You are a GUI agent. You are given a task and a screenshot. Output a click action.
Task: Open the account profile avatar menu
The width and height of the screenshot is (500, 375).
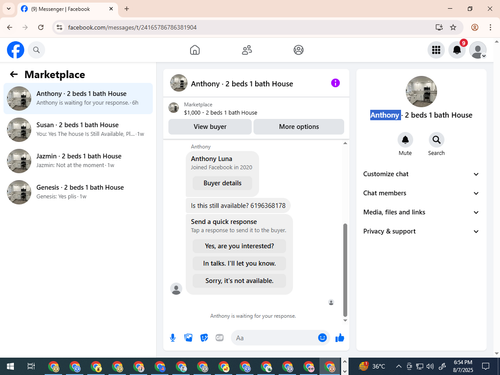tap(478, 50)
